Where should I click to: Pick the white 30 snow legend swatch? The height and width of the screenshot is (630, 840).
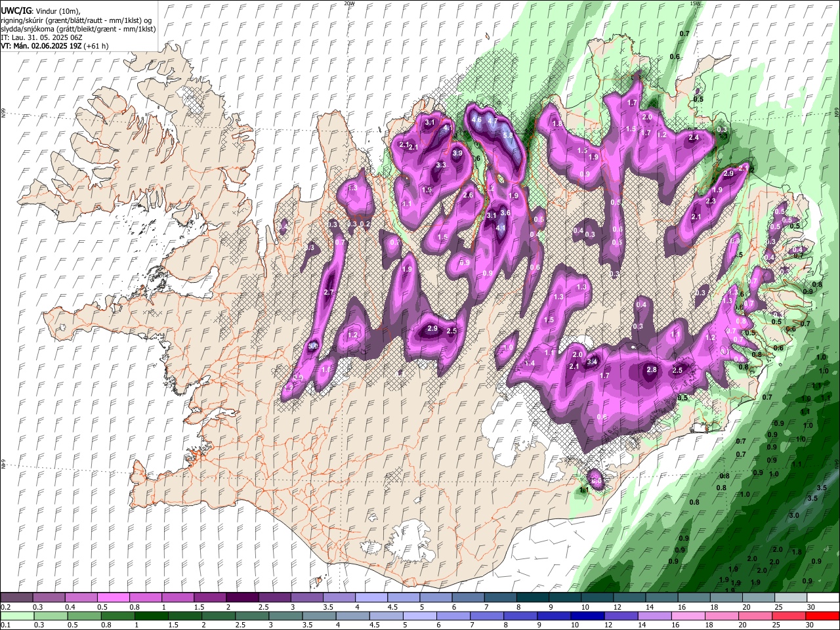[824, 598]
